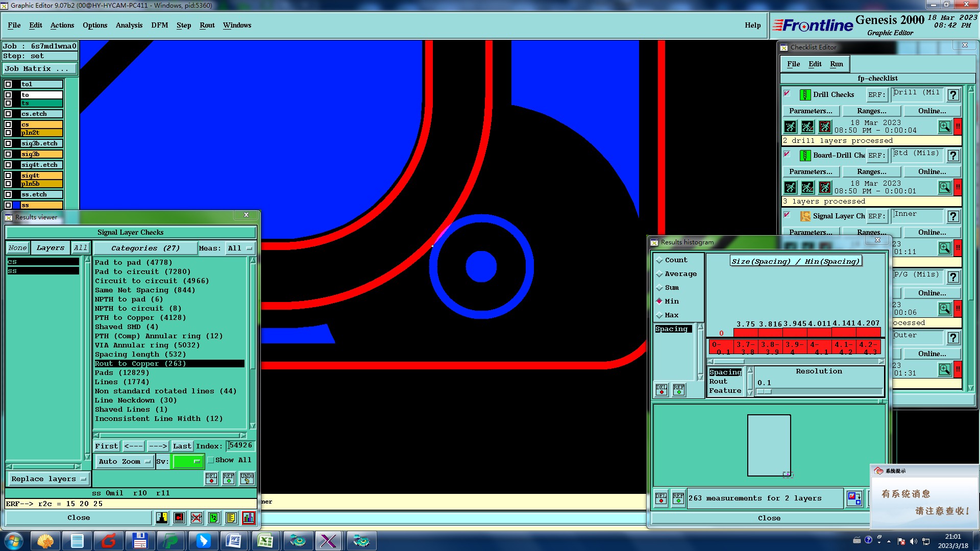The width and height of the screenshot is (980, 551).
Task: Select Sum radio in histogram
Action: pyautogui.click(x=659, y=288)
